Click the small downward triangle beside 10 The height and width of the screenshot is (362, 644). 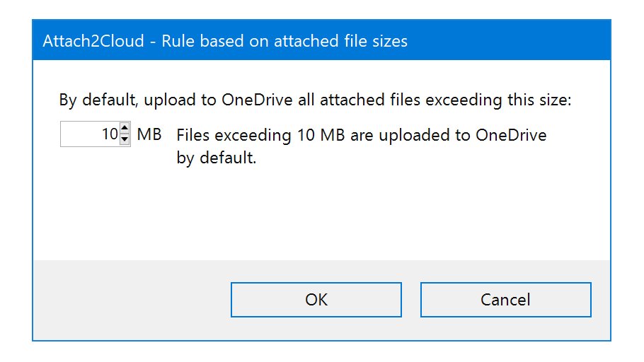[x=125, y=139]
